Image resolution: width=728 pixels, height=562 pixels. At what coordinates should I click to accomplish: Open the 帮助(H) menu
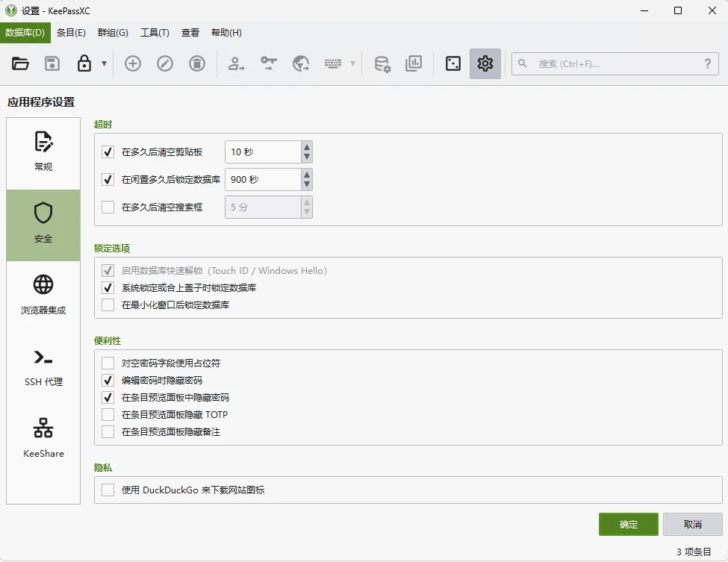click(226, 33)
